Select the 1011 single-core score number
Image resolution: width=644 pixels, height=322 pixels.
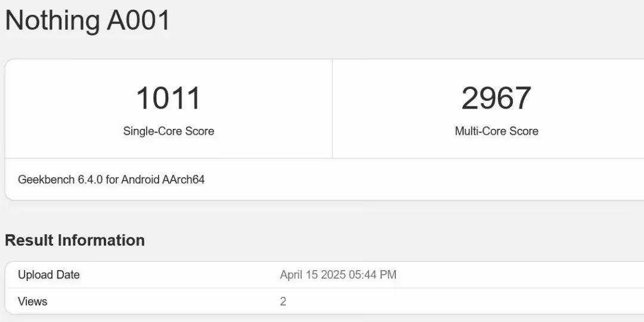pyautogui.click(x=168, y=98)
